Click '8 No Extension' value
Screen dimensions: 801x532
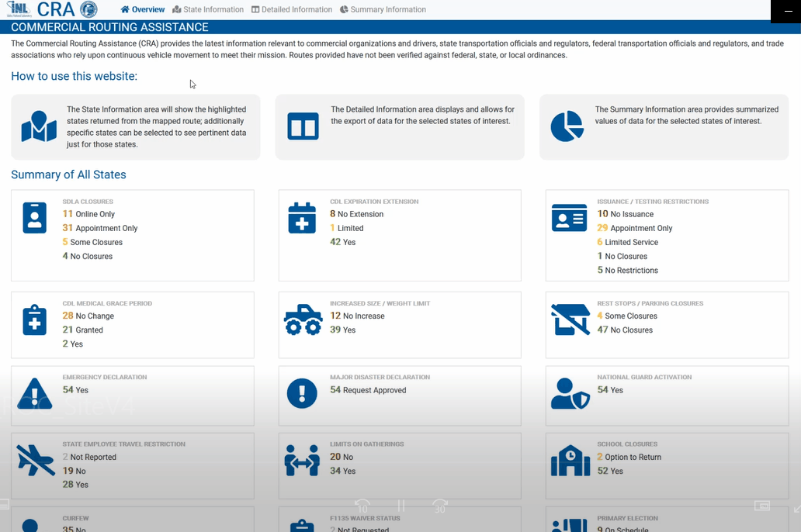pyautogui.click(x=356, y=214)
